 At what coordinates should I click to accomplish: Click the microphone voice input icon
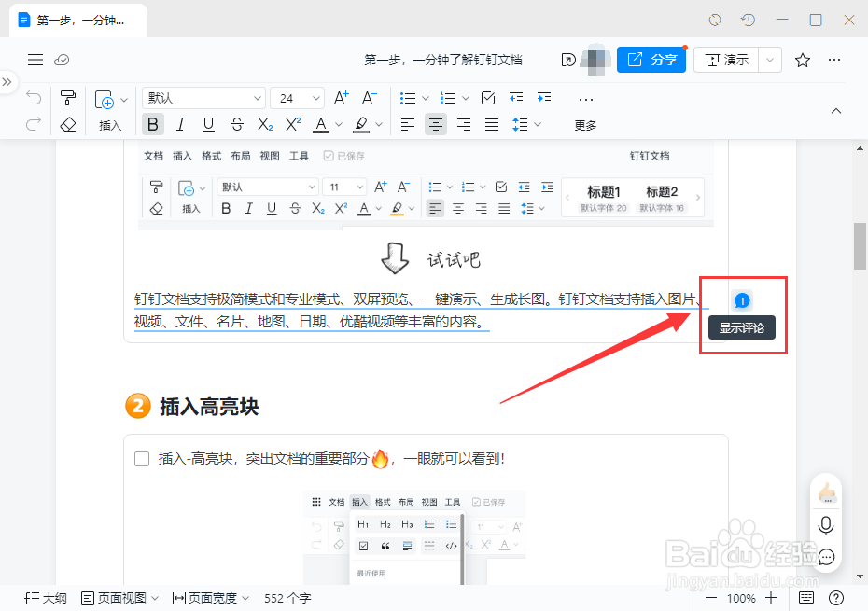point(825,524)
